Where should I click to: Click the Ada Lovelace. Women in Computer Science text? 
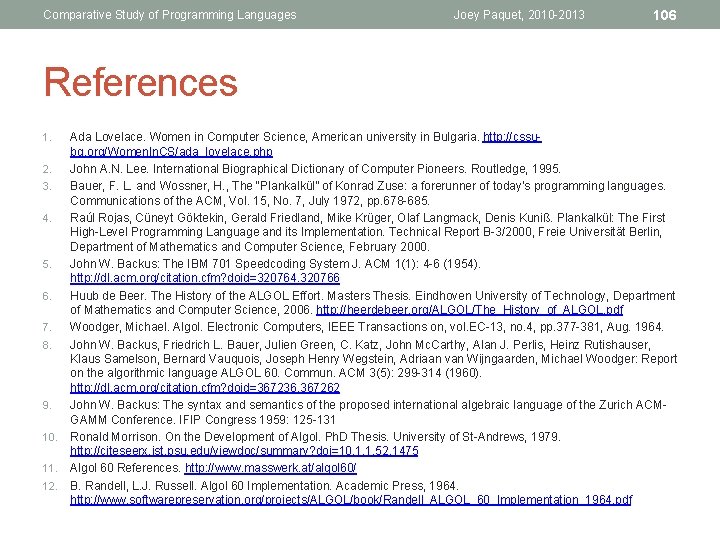[274, 137]
